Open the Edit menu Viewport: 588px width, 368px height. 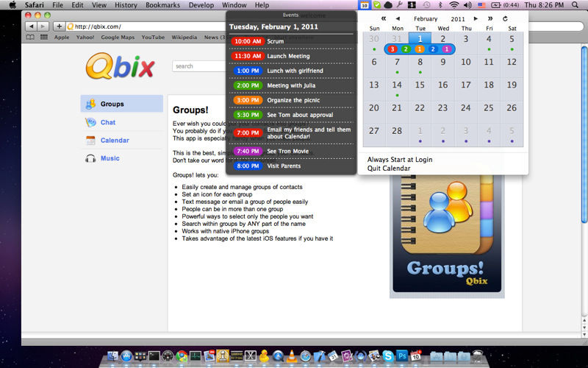(x=78, y=5)
